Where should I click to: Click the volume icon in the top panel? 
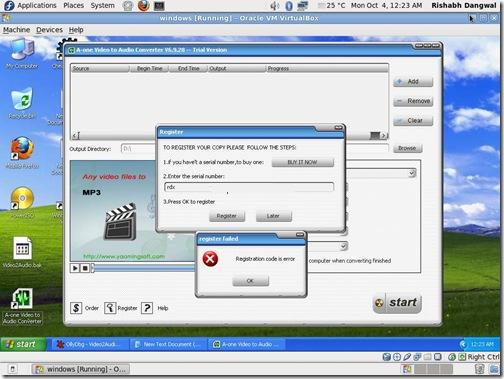[x=275, y=6]
